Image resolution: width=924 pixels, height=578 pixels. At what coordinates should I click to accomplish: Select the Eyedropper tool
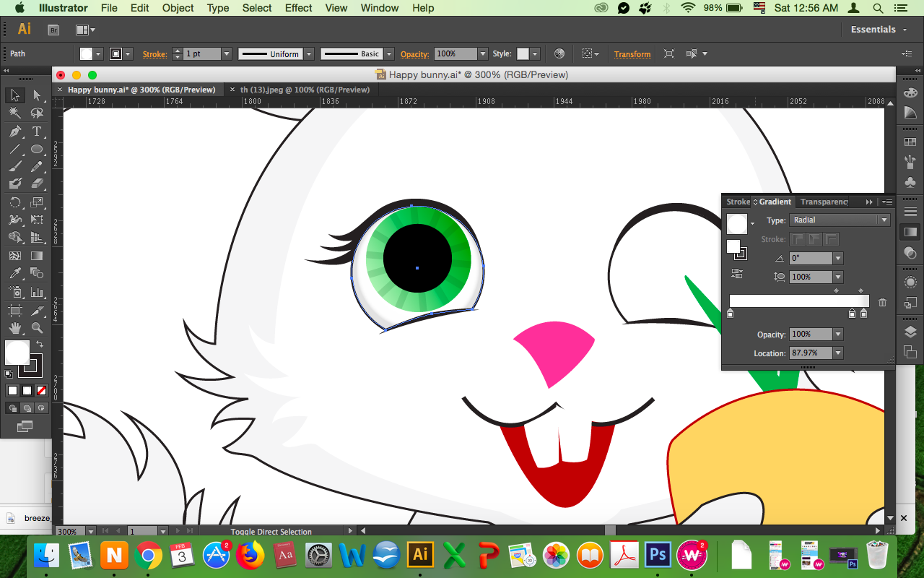click(x=14, y=273)
